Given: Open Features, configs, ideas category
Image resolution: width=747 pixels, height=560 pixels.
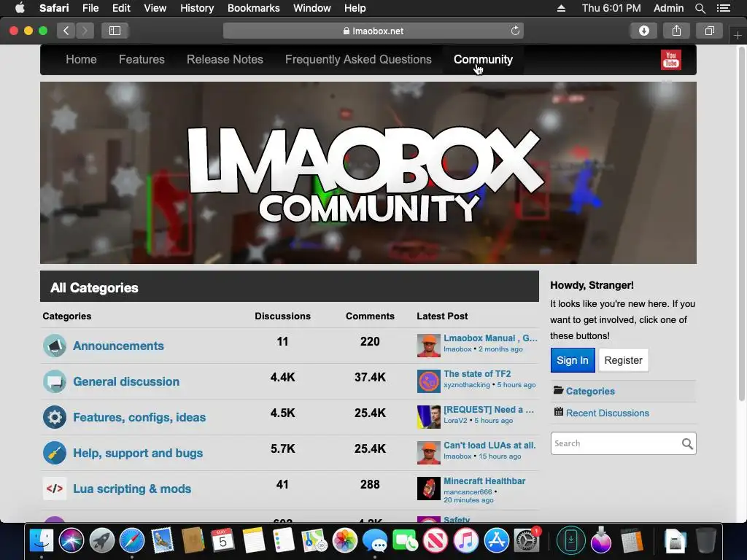Looking at the screenshot, I should tap(139, 418).
